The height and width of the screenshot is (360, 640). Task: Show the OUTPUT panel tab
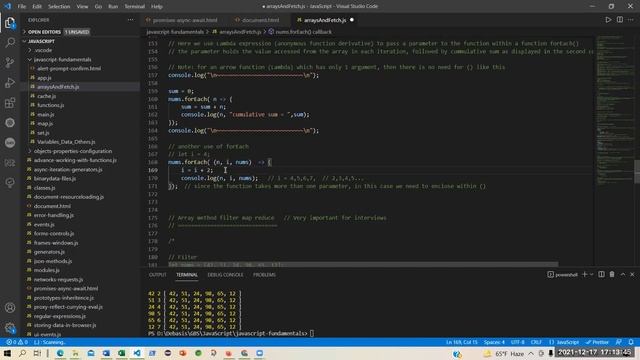click(158, 275)
